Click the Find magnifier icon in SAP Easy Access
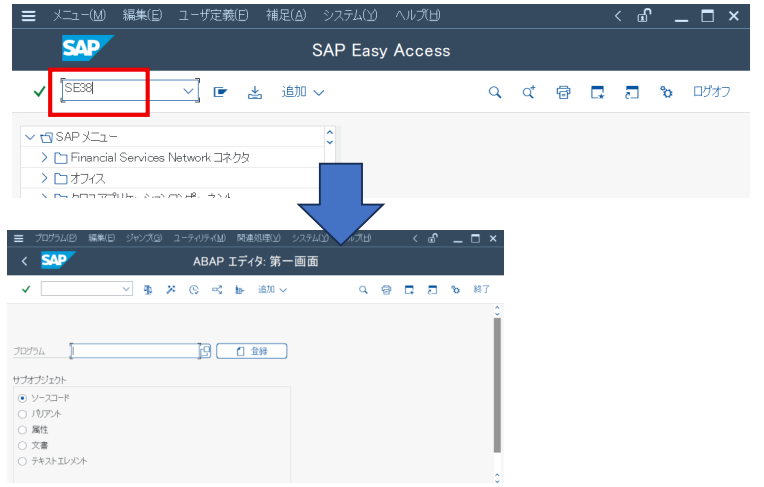764x487 pixels. point(495,92)
